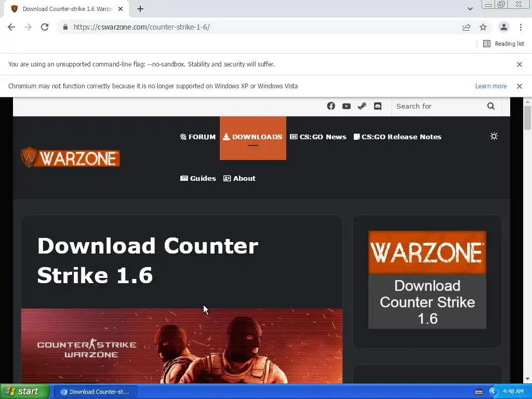The height and width of the screenshot is (399, 532).
Task: Open the on-screen keyboard tray icon
Action: 478,392
